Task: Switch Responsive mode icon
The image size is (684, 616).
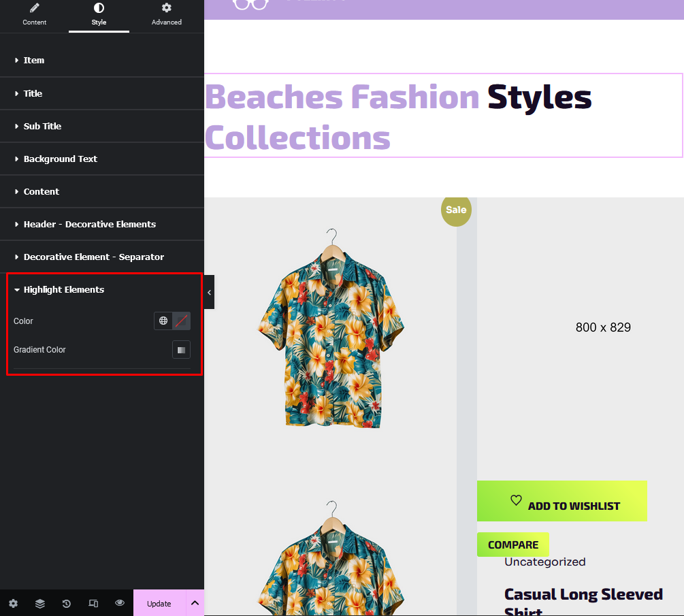Action: (x=93, y=603)
